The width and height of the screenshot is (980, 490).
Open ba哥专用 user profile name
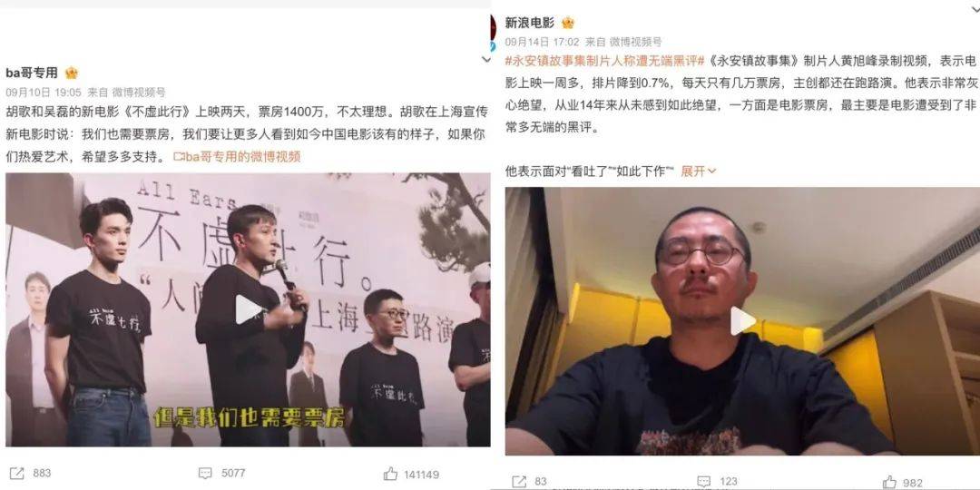(32, 73)
